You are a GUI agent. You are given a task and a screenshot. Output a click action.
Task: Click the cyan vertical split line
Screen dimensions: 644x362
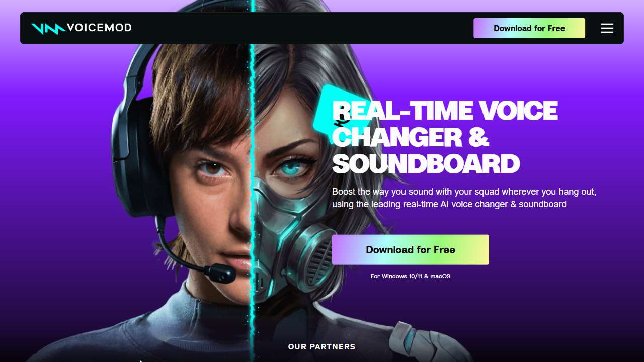pyautogui.click(x=253, y=181)
